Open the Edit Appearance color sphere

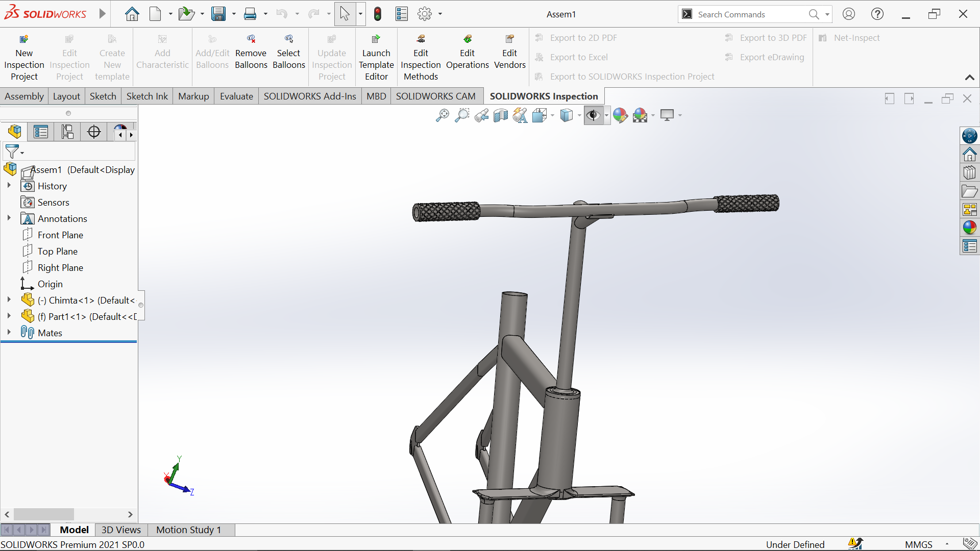coord(620,115)
